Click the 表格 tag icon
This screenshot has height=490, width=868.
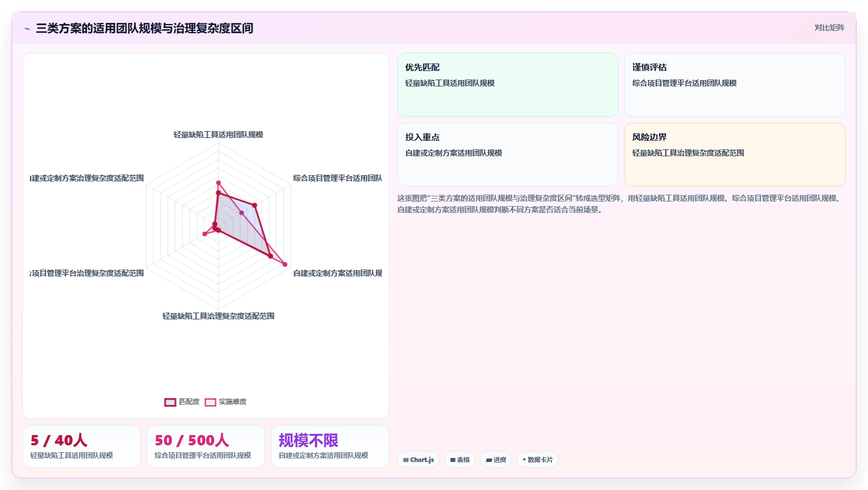[x=453, y=460]
